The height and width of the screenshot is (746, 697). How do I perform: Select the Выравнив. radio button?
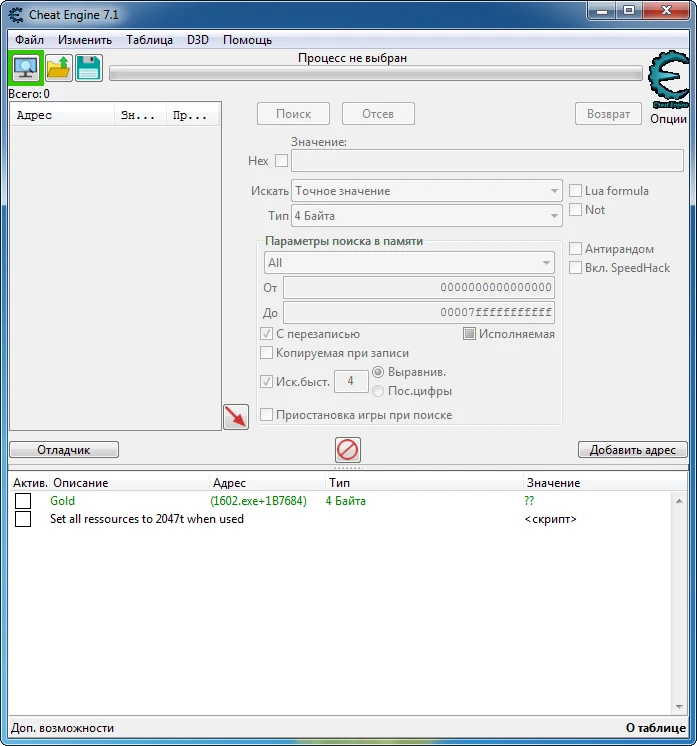point(378,372)
